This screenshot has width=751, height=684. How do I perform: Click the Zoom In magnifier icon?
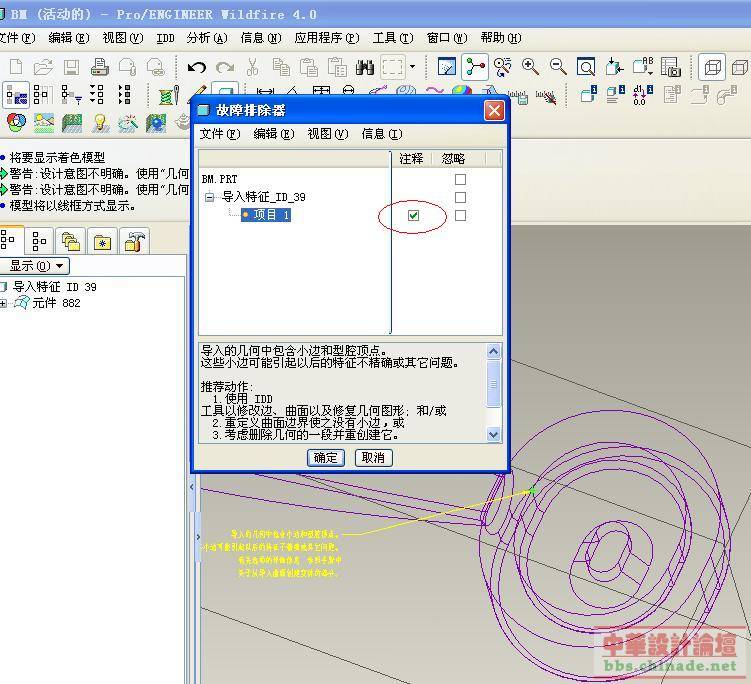[x=530, y=67]
